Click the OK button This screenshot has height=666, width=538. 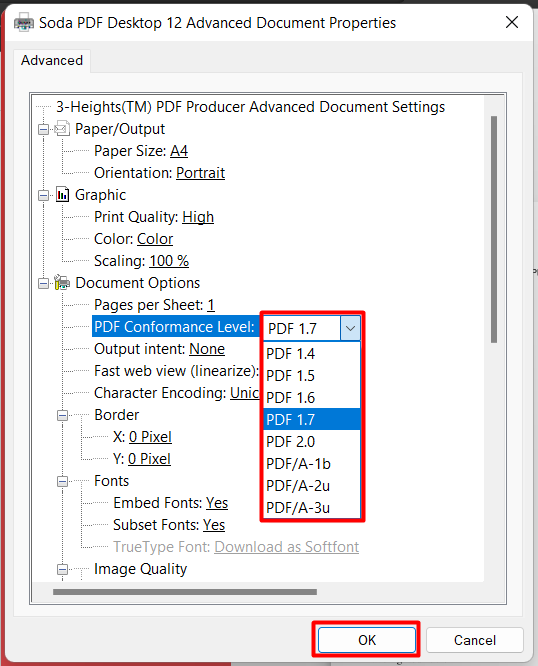[367, 640]
